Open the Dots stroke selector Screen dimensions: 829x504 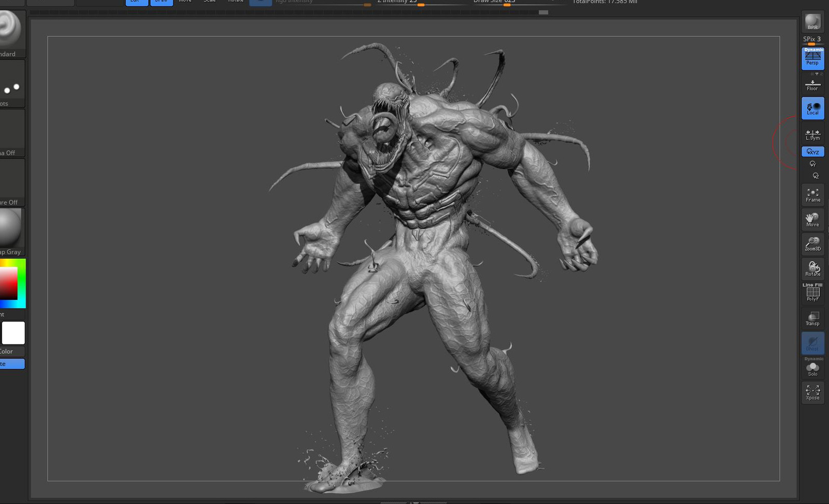pyautogui.click(x=11, y=84)
